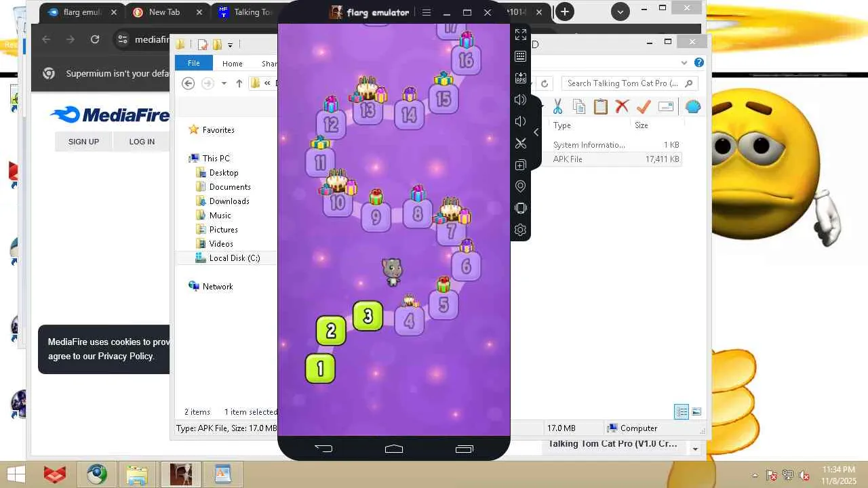Tap locked level 9 tile
The height and width of the screenshot is (488, 868).
click(x=376, y=216)
